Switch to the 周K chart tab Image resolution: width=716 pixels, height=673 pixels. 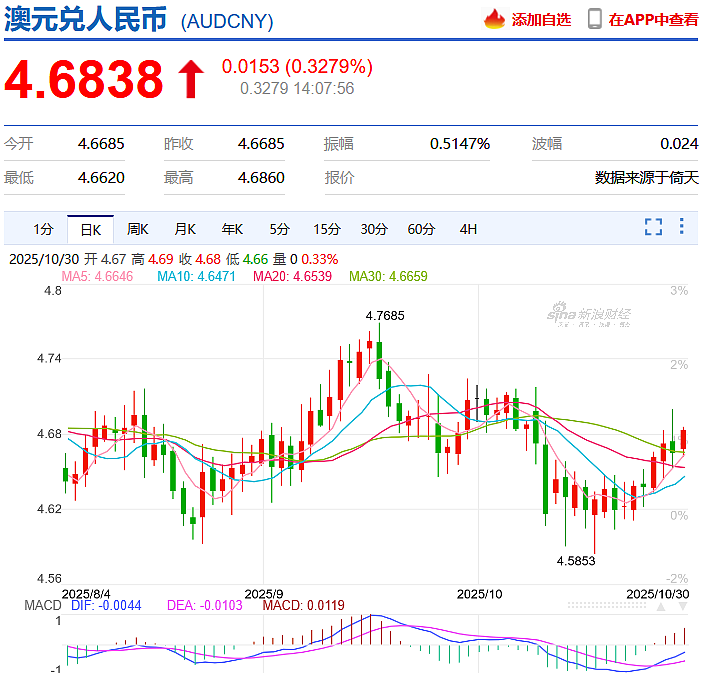point(137,229)
